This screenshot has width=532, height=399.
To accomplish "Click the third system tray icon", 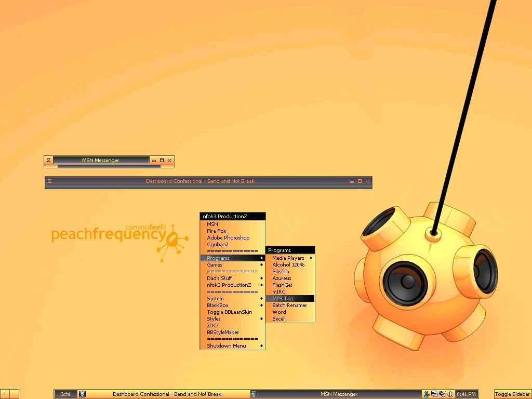I will click(442, 394).
